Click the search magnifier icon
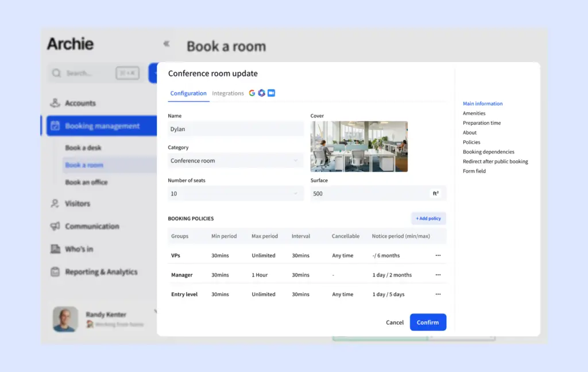 pyautogui.click(x=57, y=73)
